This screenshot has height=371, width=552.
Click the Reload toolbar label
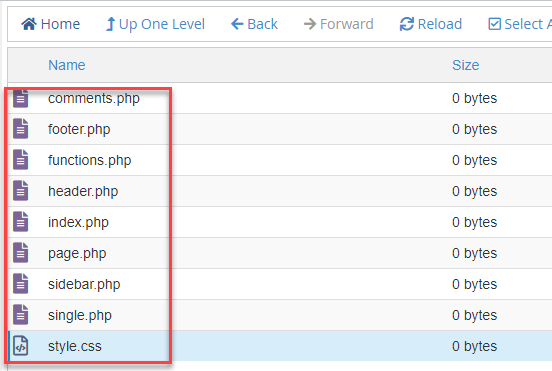[x=440, y=24]
